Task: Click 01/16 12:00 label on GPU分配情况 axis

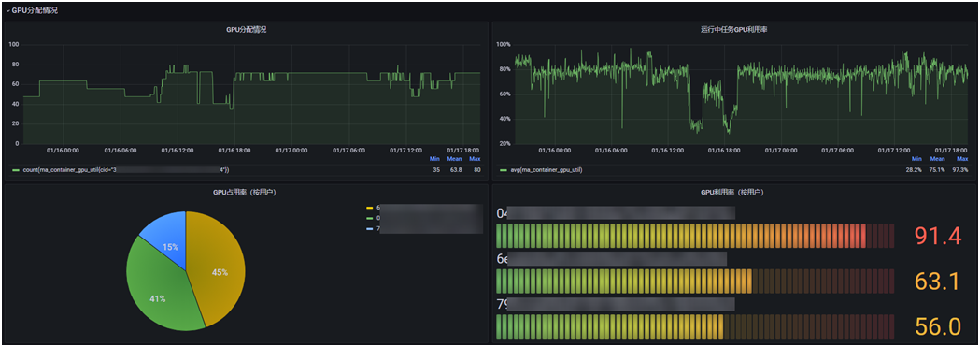Action: pyautogui.click(x=178, y=150)
